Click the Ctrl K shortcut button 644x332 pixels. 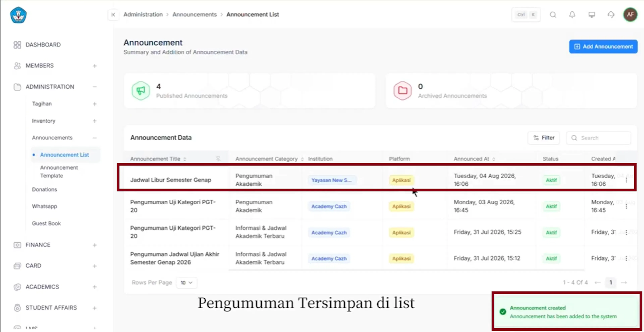coord(526,15)
